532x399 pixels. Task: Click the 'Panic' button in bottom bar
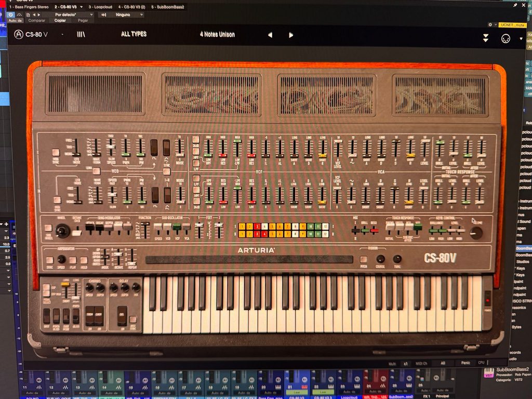coord(465,363)
